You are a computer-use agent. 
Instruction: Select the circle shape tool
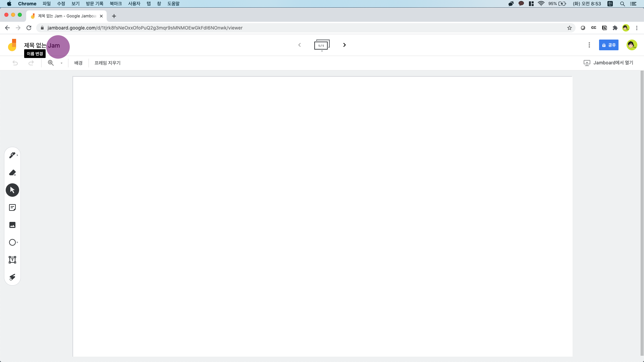[12, 242]
